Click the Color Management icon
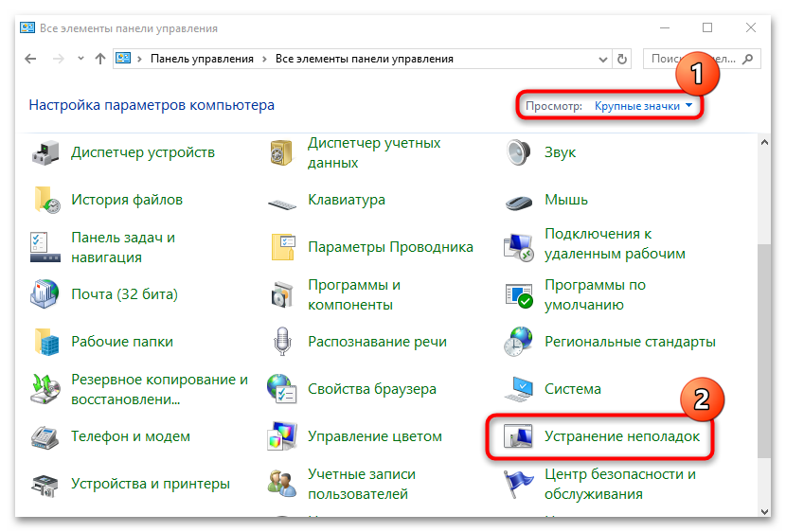This screenshot has width=786, height=532. [282, 436]
